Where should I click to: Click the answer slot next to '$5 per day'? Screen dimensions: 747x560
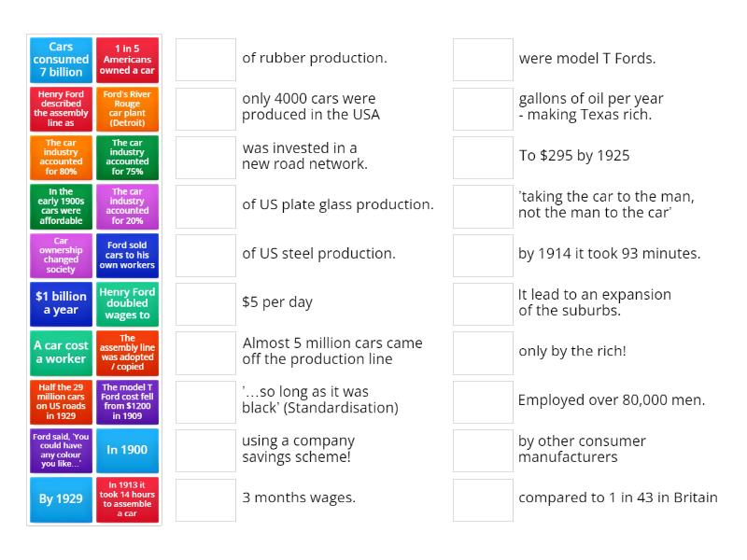pyautogui.click(x=205, y=303)
